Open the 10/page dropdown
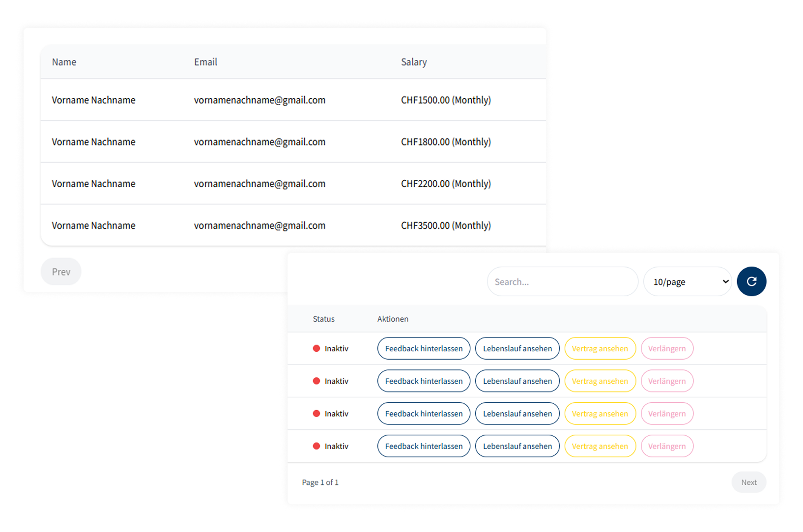803x532 pixels. coord(687,281)
